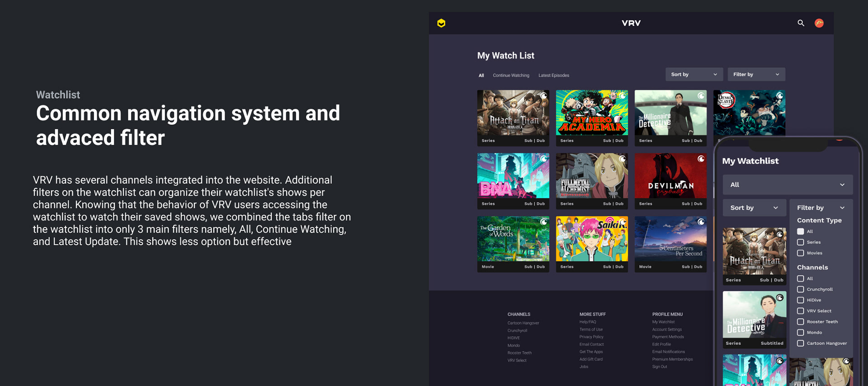Open Premium Memberships footer link
The image size is (868, 386).
click(x=672, y=359)
